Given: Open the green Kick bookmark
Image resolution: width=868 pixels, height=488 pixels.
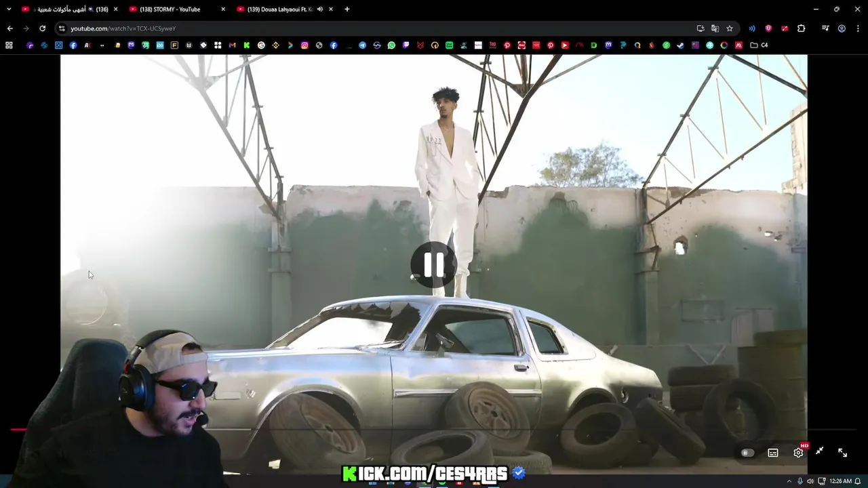Looking at the screenshot, I should (246, 45).
